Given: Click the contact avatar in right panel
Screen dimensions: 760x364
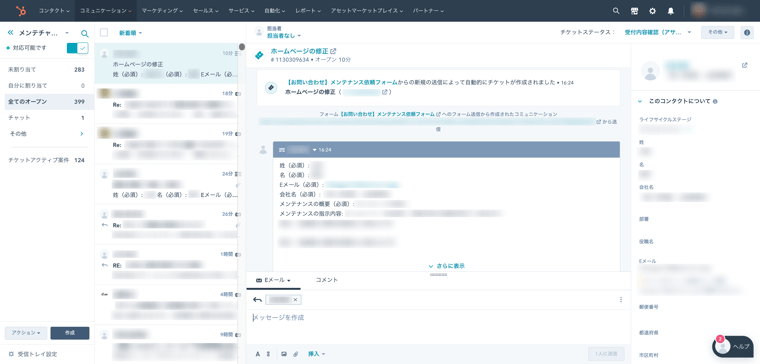Looking at the screenshot, I should pos(650,71).
